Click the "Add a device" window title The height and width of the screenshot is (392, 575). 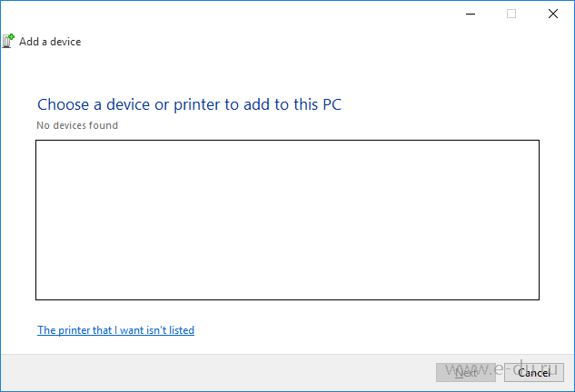click(50, 42)
